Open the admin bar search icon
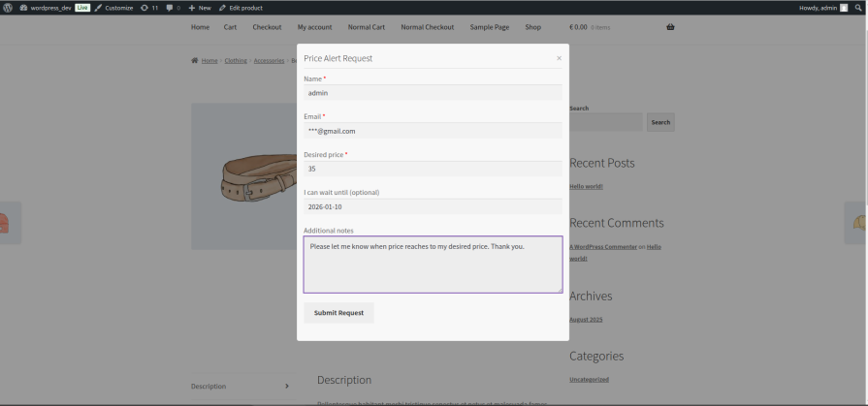 pos(858,7)
